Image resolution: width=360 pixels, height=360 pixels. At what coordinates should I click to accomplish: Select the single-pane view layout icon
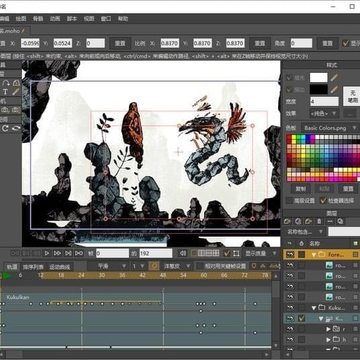[x=194, y=253]
